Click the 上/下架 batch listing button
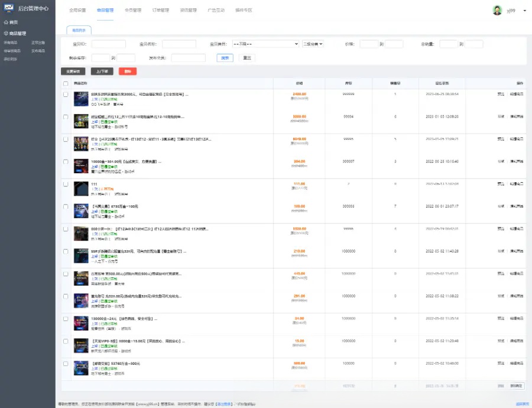The height and width of the screenshot is (408, 532). (x=102, y=71)
